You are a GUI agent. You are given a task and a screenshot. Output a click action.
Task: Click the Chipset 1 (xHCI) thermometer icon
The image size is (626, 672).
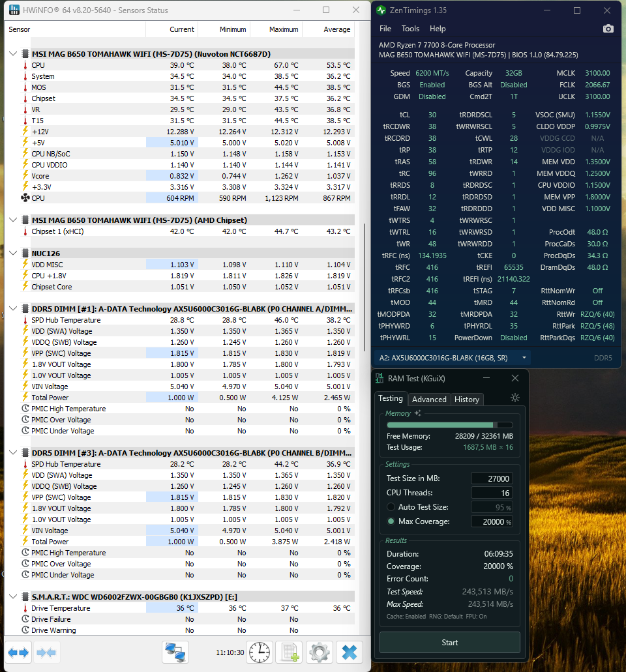(x=25, y=231)
